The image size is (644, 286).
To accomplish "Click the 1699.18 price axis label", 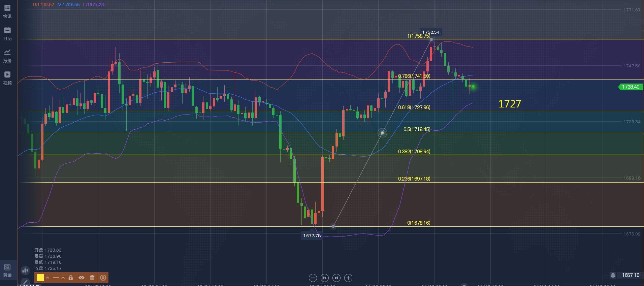I will (x=632, y=178).
